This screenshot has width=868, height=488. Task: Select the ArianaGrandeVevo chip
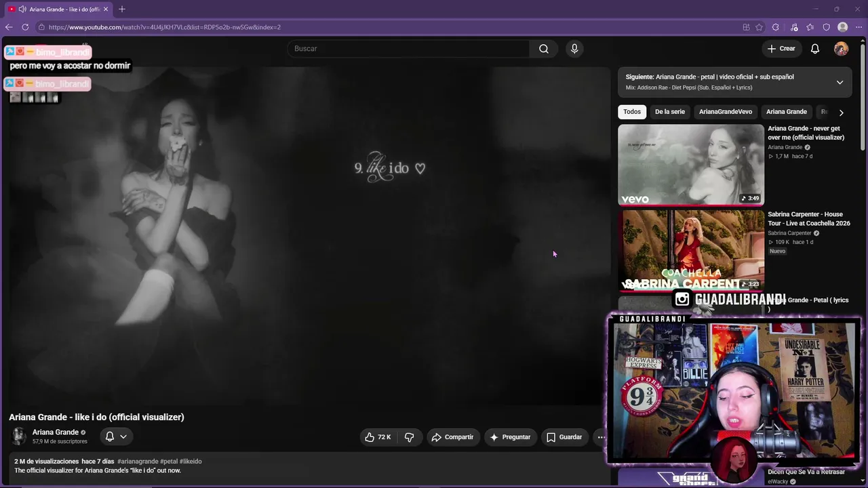[726, 112]
